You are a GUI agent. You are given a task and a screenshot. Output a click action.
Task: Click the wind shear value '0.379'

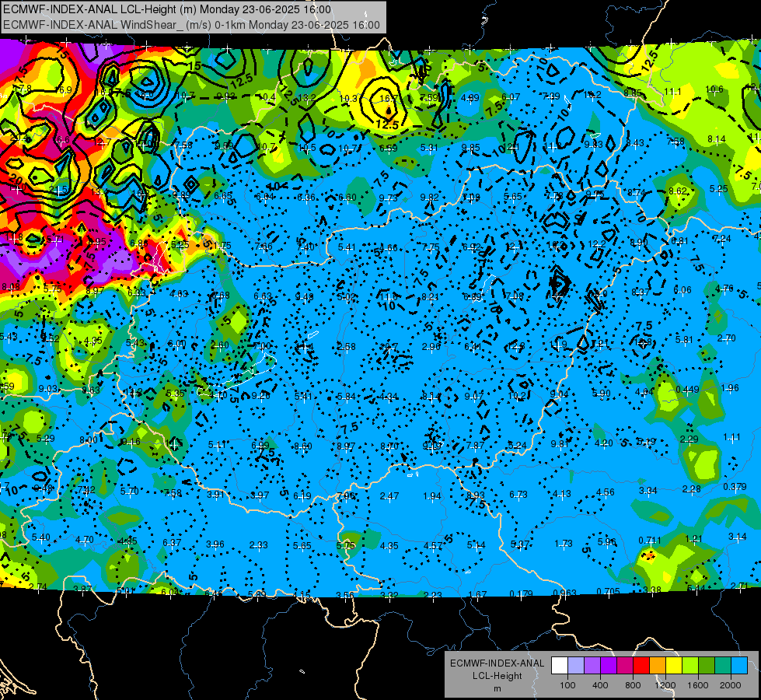click(x=735, y=486)
